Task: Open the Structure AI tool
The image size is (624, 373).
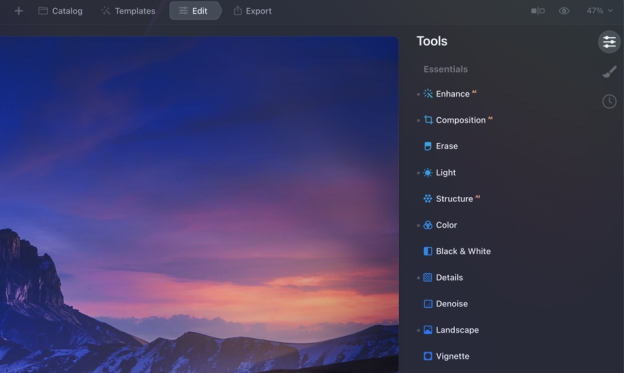Action: [451, 199]
